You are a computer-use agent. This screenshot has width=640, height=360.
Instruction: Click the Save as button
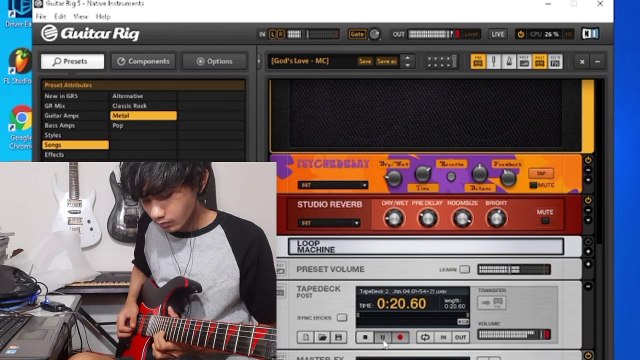click(x=387, y=61)
